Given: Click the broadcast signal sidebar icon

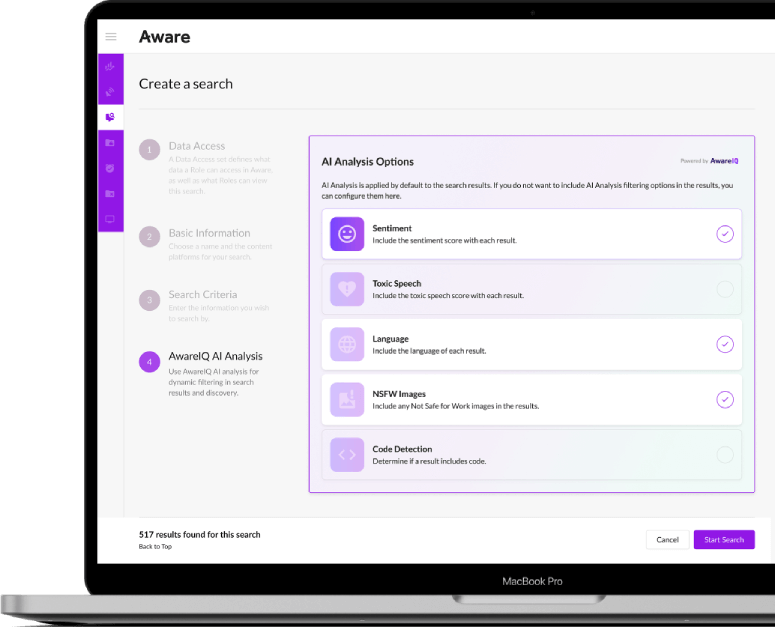Looking at the screenshot, I should point(110,92).
